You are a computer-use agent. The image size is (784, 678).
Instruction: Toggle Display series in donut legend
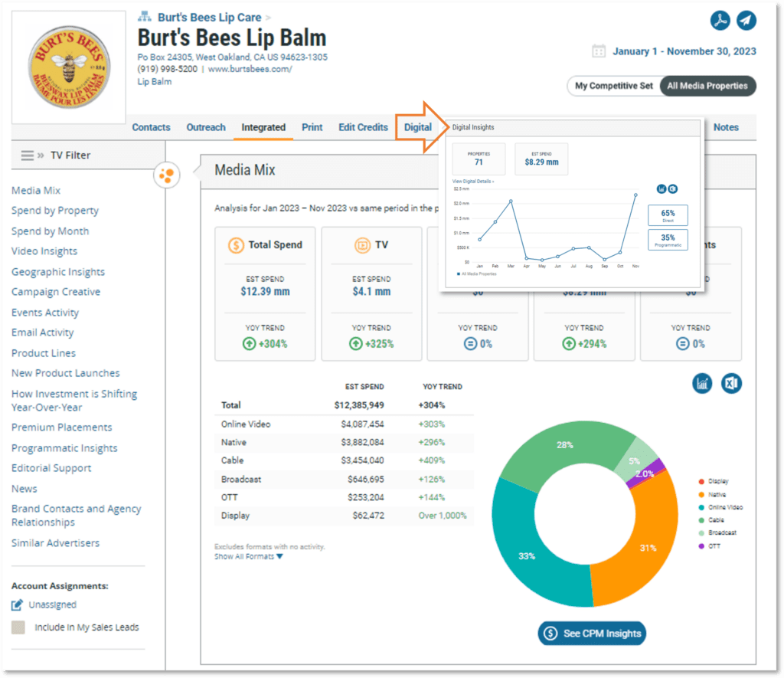pos(714,481)
